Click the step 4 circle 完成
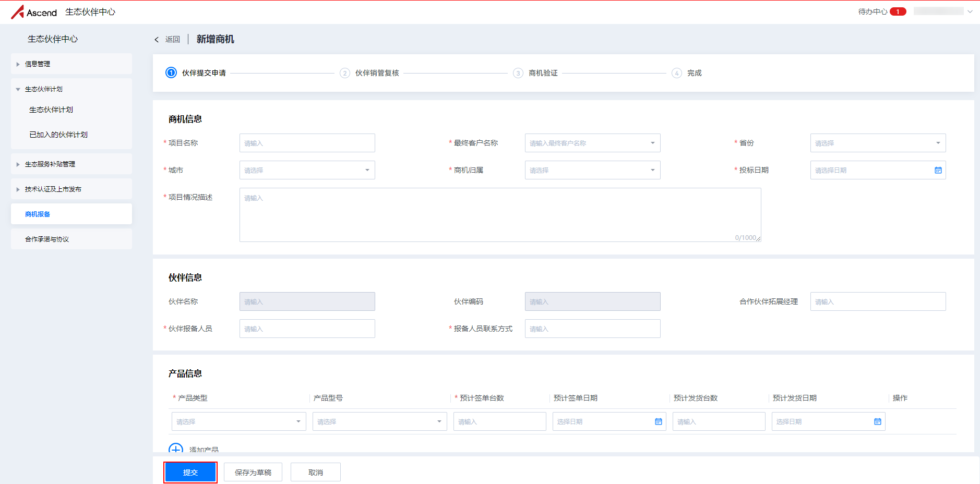 pos(677,73)
